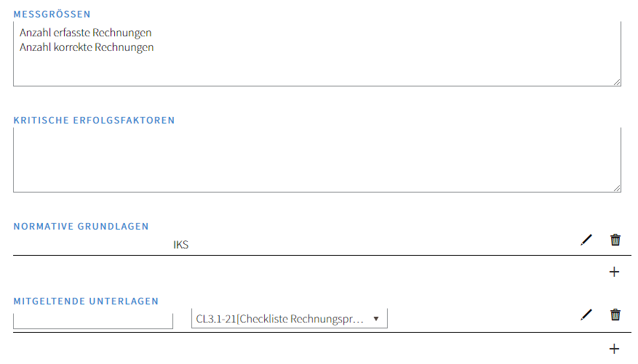Grab the Kritische Erfolgsfaktoren resize handle
The image size is (638, 364).
(617, 188)
